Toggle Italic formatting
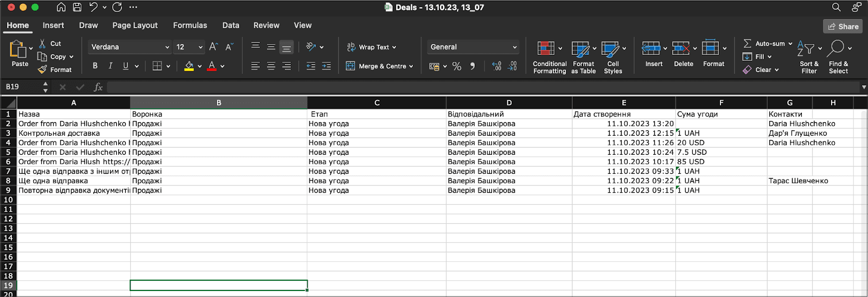Screen dimensions: 868x297 [110, 66]
